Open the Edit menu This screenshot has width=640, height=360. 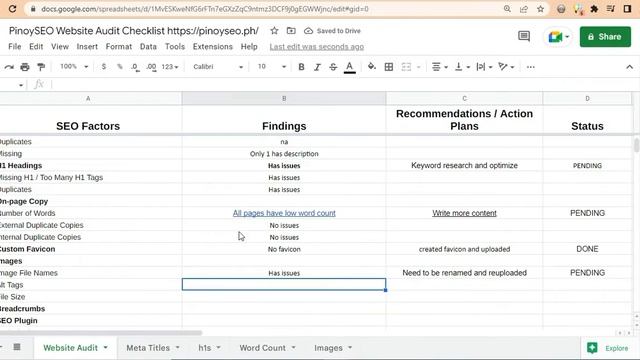[x=36, y=47]
